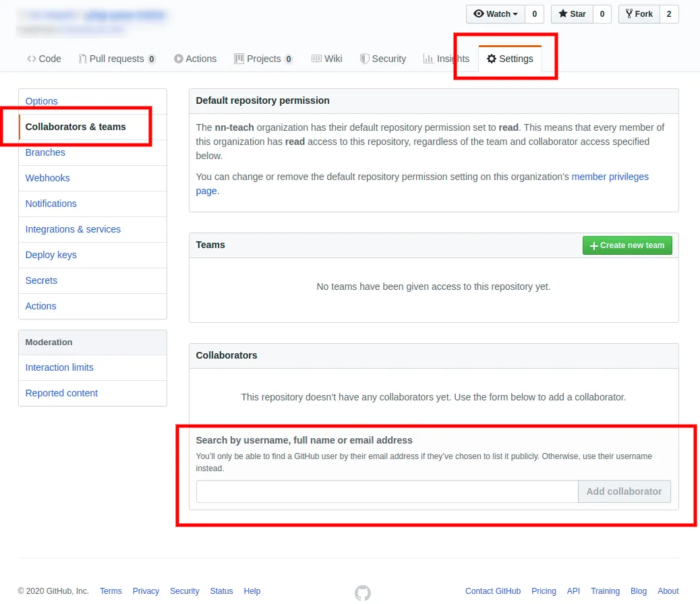Screen dimensions: 700x604
Task: View the Security tab
Action: [x=382, y=59]
